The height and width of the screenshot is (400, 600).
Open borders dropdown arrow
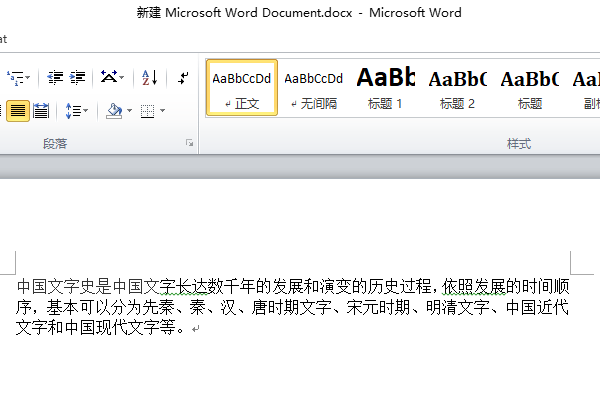tap(162, 111)
